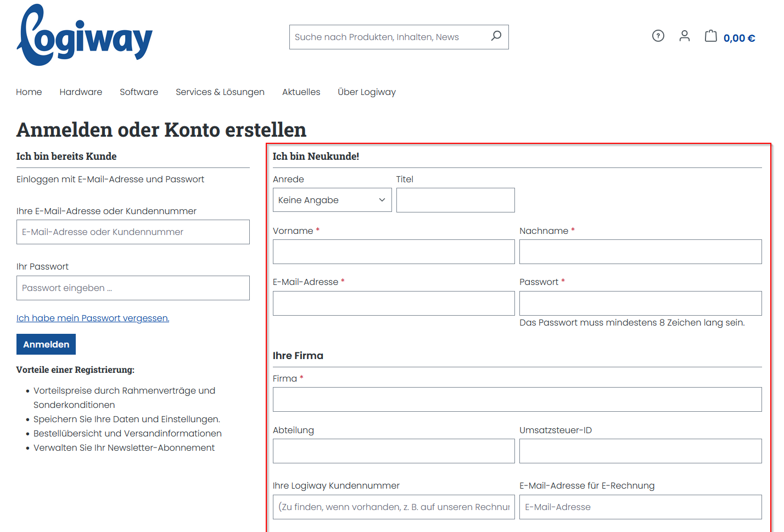
Task: Select the Nachname text field
Action: (x=640, y=252)
